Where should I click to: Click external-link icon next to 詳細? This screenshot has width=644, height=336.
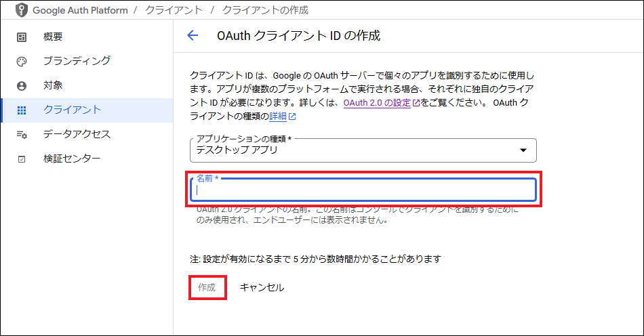tap(292, 117)
